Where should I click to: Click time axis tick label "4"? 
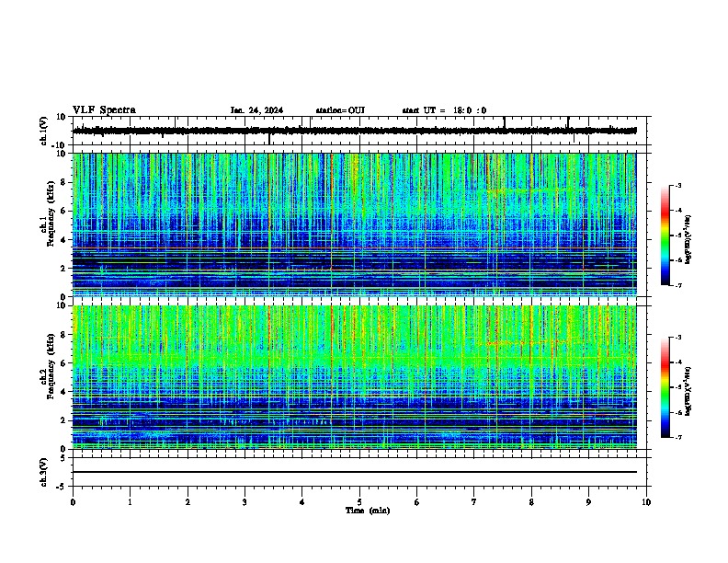(x=302, y=502)
